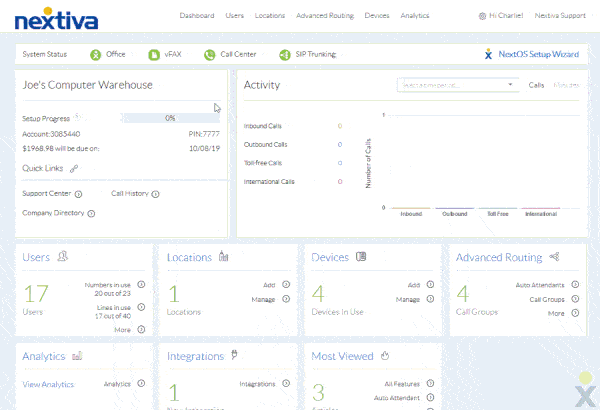
Task: Open the Dashboard menu item
Action: coord(197,16)
